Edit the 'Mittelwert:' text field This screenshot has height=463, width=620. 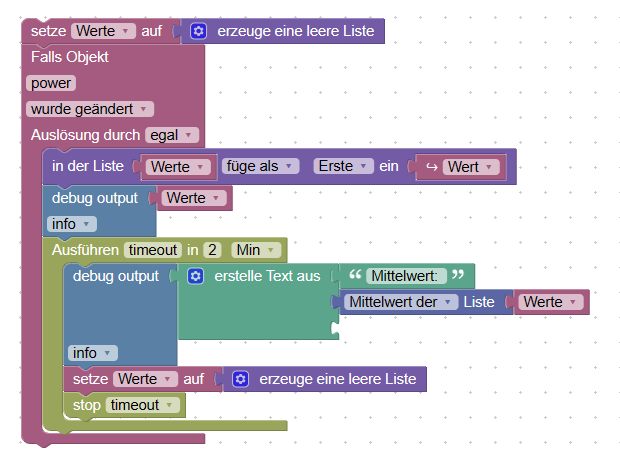(x=406, y=275)
